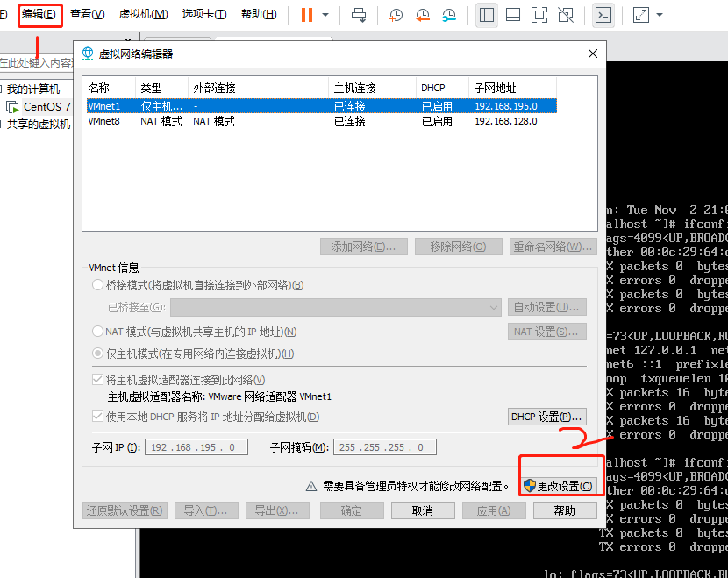Screen dimensions: 728x578
Task: Select CentOS 7 in the library tree
Action: (x=41, y=107)
